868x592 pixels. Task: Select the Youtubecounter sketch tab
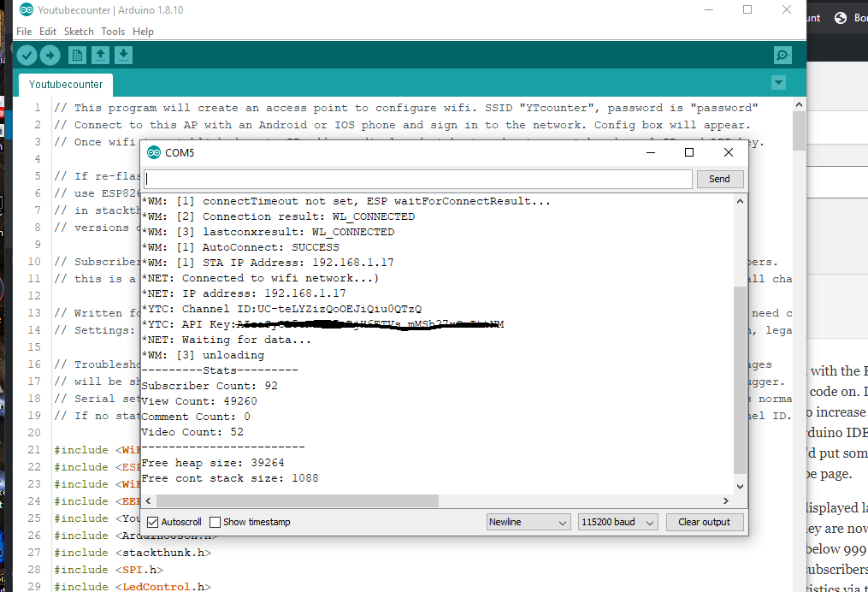(66, 84)
